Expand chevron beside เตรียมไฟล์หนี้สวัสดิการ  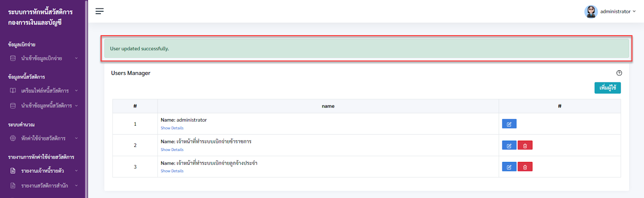[76, 91]
